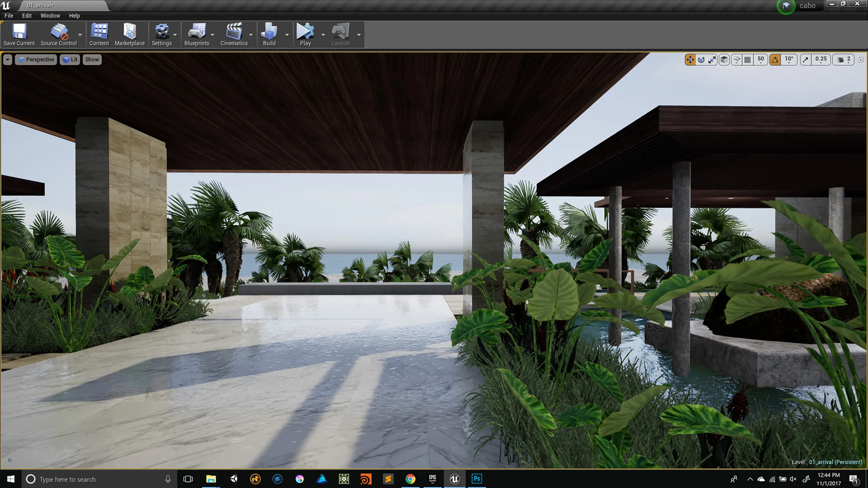868x488 pixels.
Task: Open the Source Control toolbar icon
Action: [x=59, y=34]
